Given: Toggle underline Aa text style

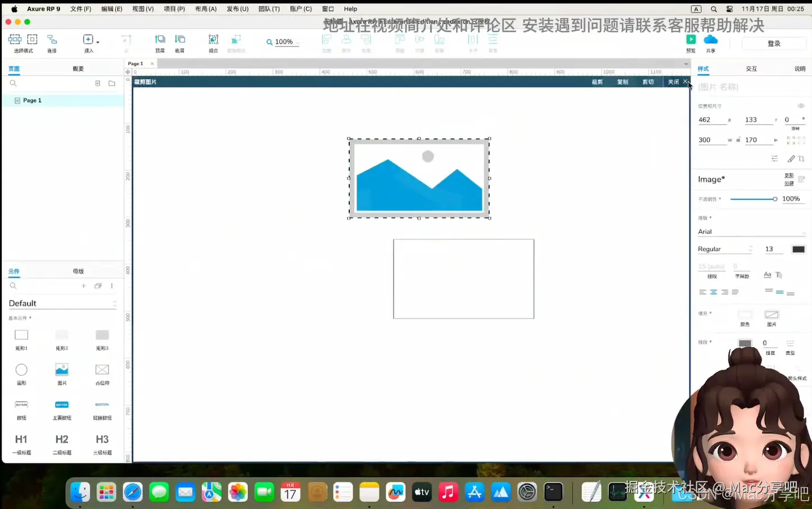Looking at the screenshot, I should pyautogui.click(x=768, y=275).
